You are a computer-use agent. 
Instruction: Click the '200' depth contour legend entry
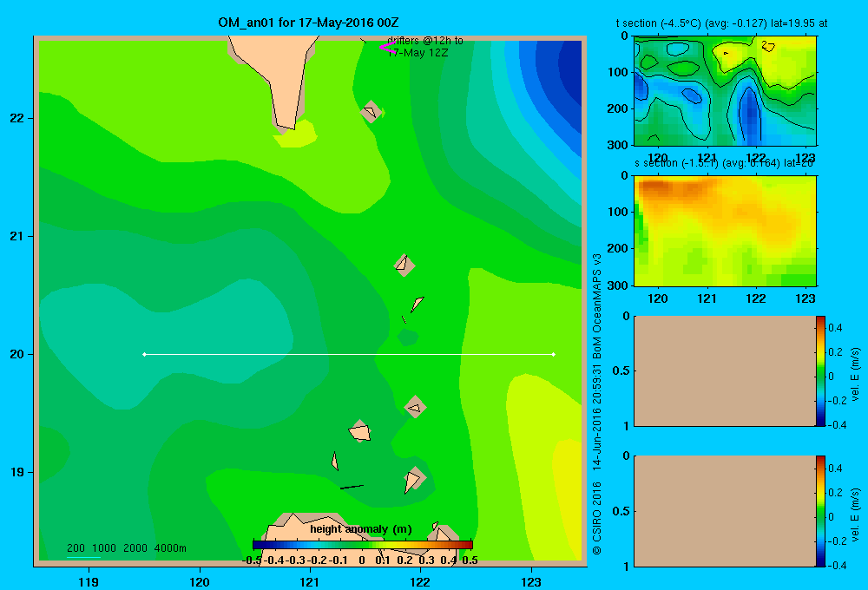(76, 548)
